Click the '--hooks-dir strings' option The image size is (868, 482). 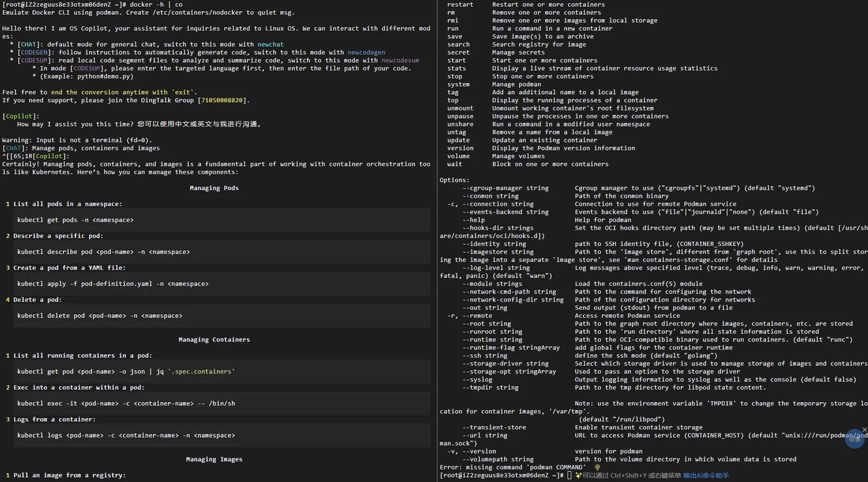coord(498,228)
